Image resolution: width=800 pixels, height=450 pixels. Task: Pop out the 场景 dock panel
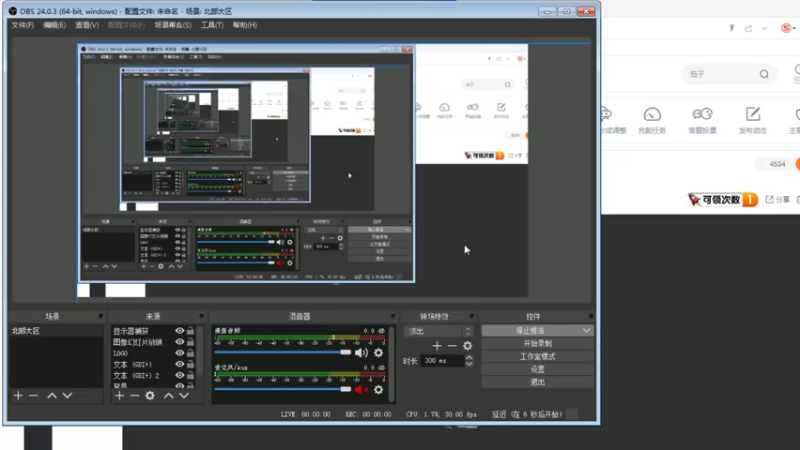click(x=100, y=316)
